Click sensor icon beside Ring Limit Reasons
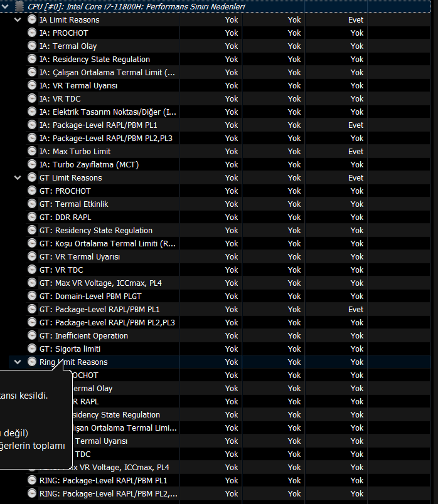This screenshot has width=438, height=504. (32, 362)
